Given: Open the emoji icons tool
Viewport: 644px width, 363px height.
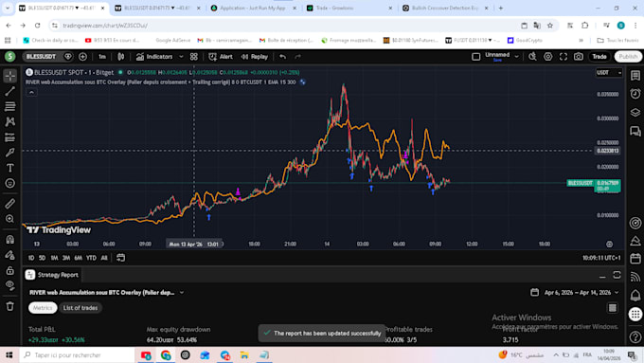Looking at the screenshot, I should click(x=10, y=183).
